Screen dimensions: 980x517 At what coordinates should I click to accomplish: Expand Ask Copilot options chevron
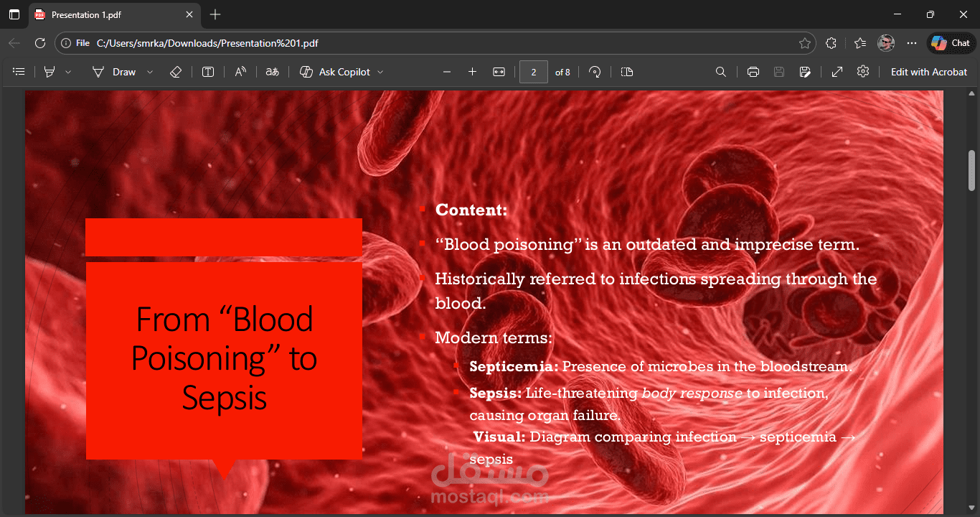click(x=380, y=72)
